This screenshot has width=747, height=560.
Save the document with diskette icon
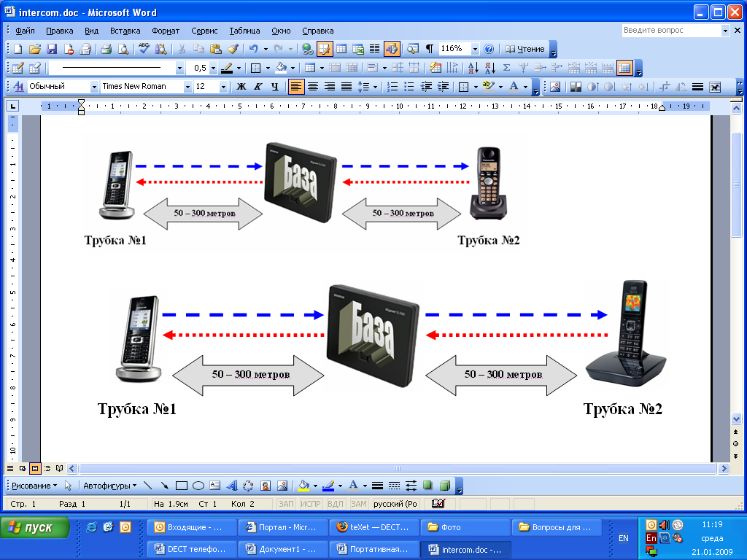click(52, 49)
